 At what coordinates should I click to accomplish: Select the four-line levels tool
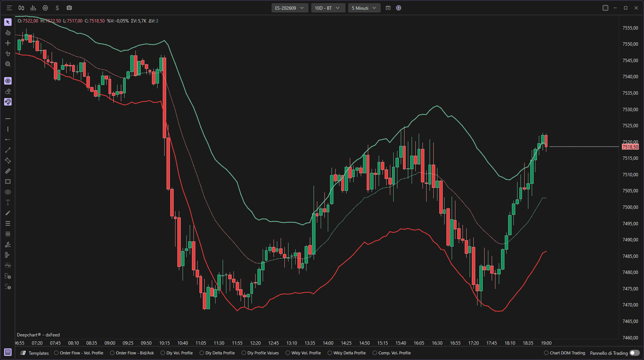pyautogui.click(x=8, y=234)
